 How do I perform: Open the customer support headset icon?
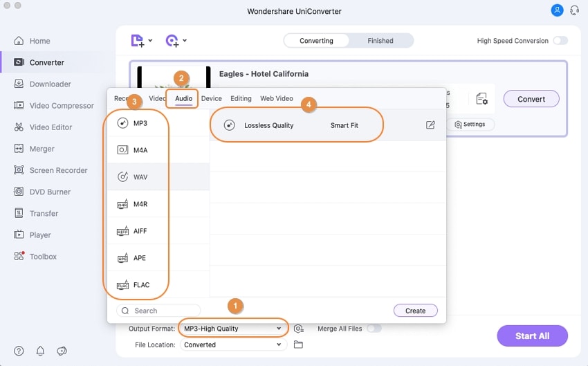574,10
